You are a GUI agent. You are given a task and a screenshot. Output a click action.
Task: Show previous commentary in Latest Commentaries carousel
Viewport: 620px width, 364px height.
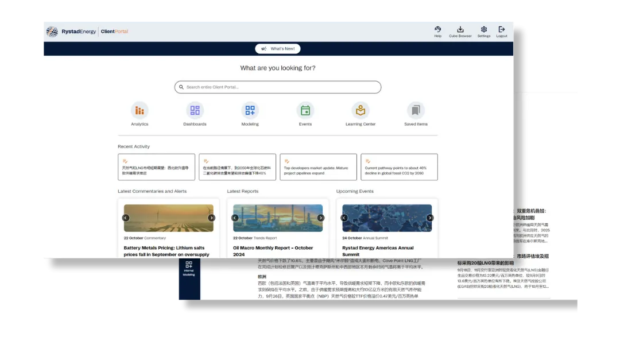point(126,218)
